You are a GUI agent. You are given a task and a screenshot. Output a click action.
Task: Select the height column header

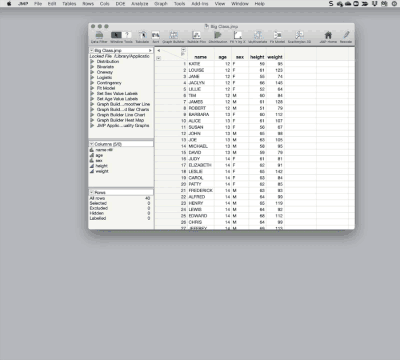[257, 57]
